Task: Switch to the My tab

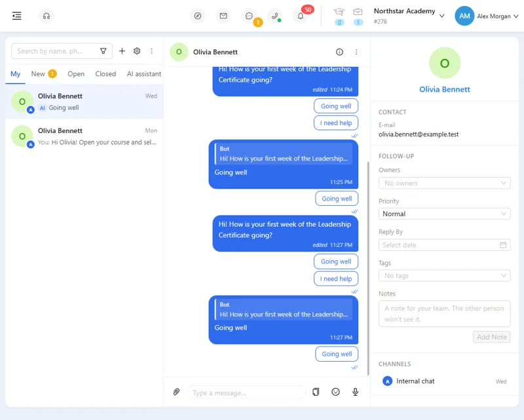Action: [x=15, y=73]
